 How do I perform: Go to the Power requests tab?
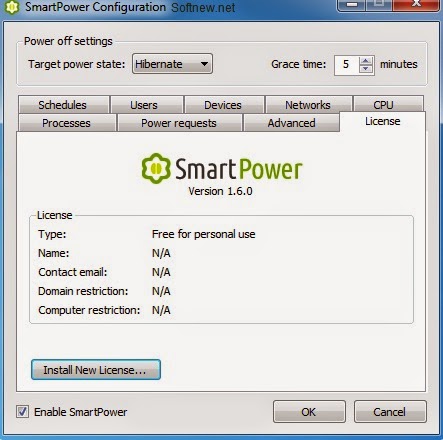179,123
